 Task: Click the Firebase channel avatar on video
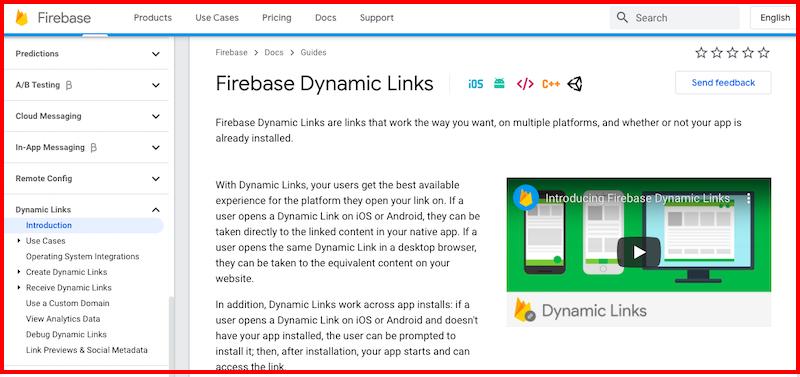[x=526, y=197]
